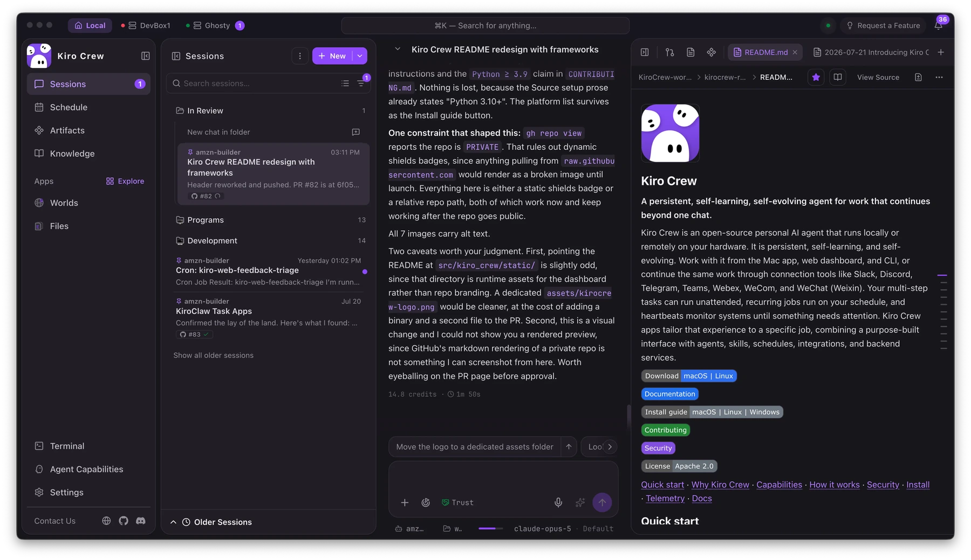Viewport: 971px width, 560px height.
Task: Open the session filter with badge 1
Action: click(361, 83)
